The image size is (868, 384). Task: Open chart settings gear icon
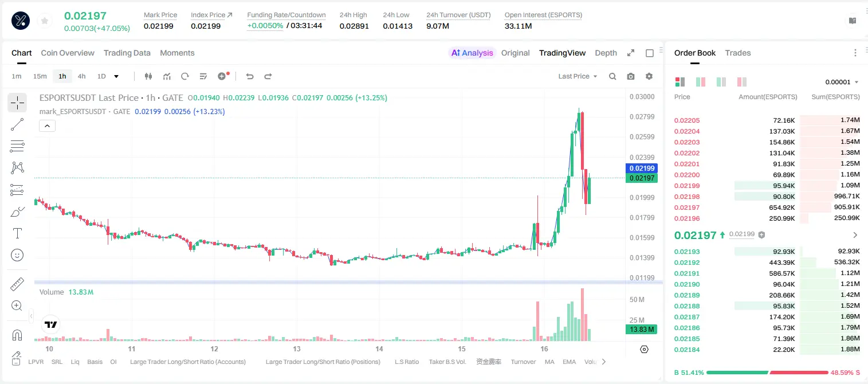point(649,76)
